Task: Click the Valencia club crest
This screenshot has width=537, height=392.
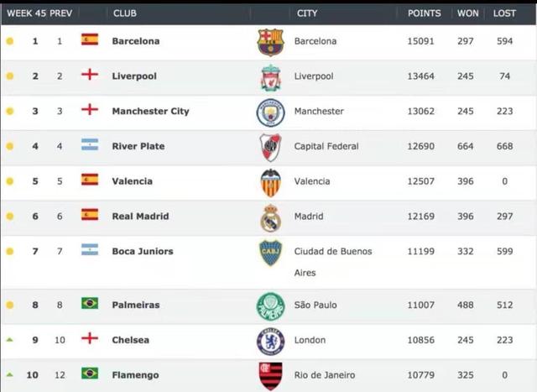Action: 270,182
